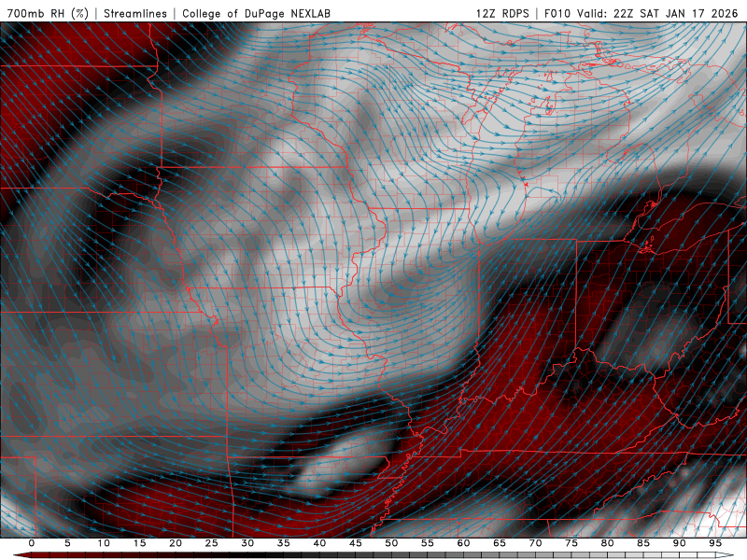Click the 15 value on the color scale

[x=139, y=543]
